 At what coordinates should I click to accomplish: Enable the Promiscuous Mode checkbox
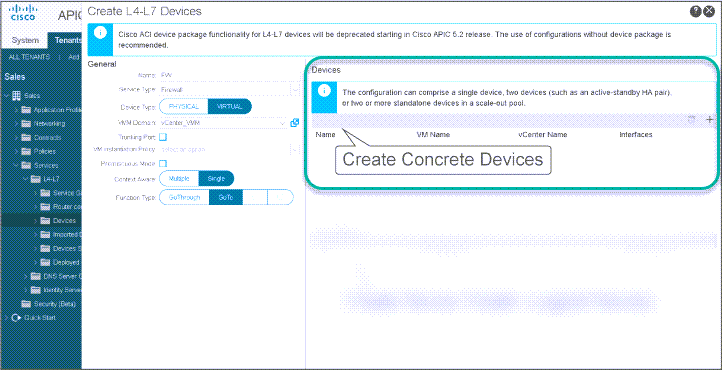point(163,164)
